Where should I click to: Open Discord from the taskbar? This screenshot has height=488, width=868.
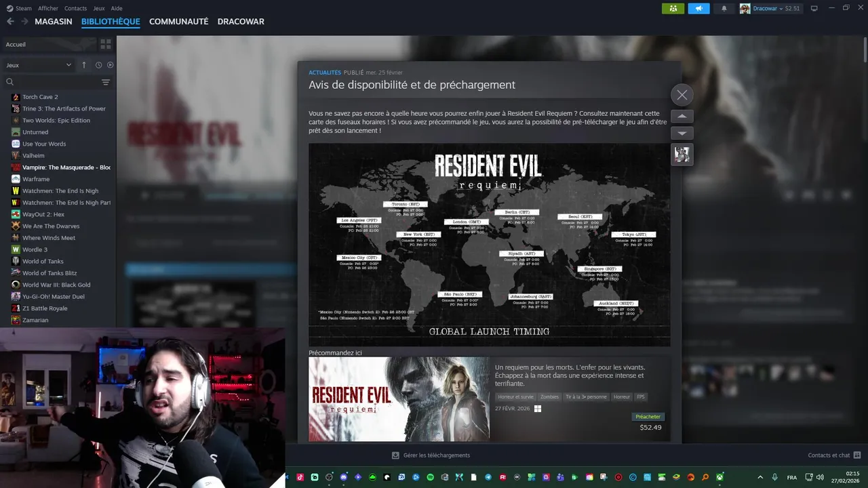344,477
